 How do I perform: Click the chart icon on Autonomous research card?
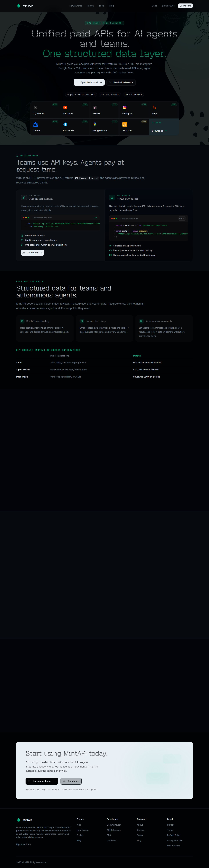click(x=142, y=321)
